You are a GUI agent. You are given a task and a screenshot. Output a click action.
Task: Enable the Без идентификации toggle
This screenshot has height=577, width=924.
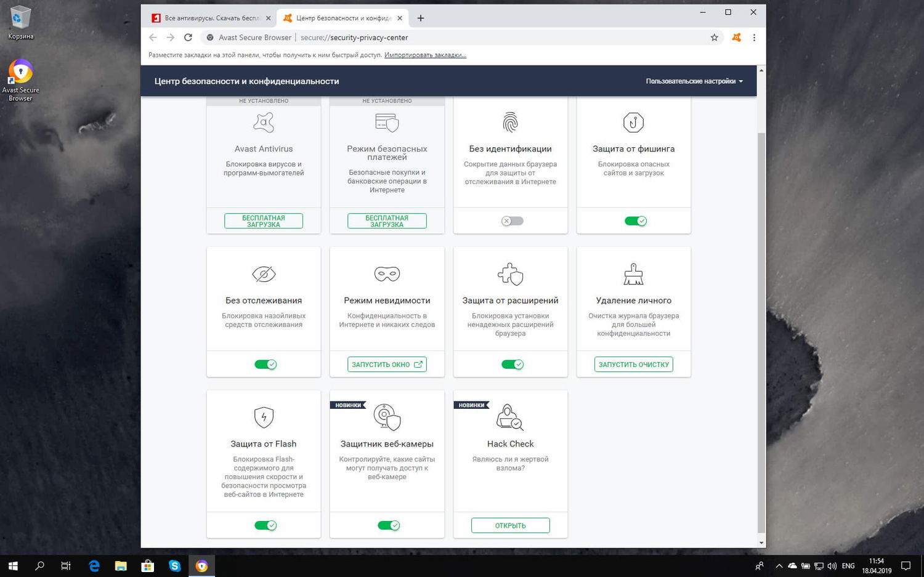click(511, 220)
